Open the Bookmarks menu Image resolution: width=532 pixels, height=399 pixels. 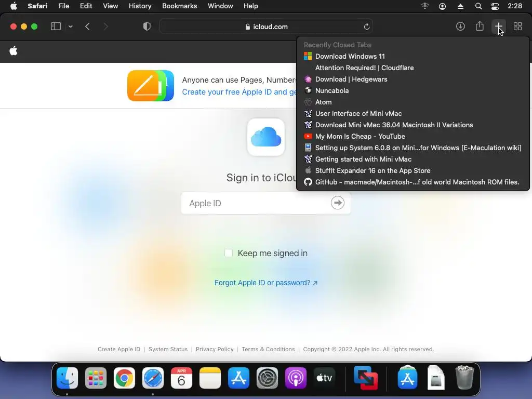pyautogui.click(x=179, y=6)
